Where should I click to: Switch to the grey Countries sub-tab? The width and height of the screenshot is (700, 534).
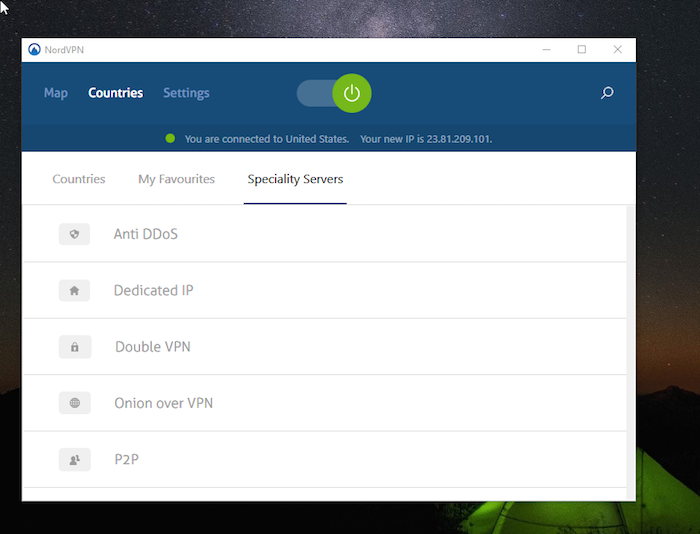pyautogui.click(x=79, y=179)
